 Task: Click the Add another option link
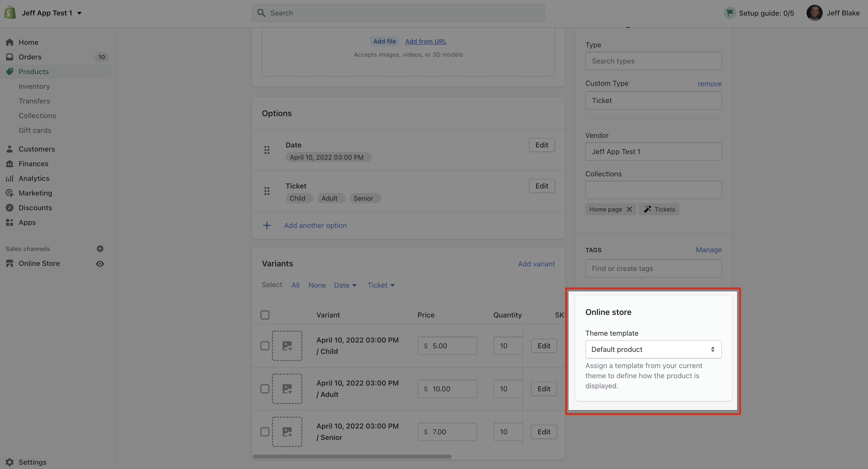click(315, 225)
